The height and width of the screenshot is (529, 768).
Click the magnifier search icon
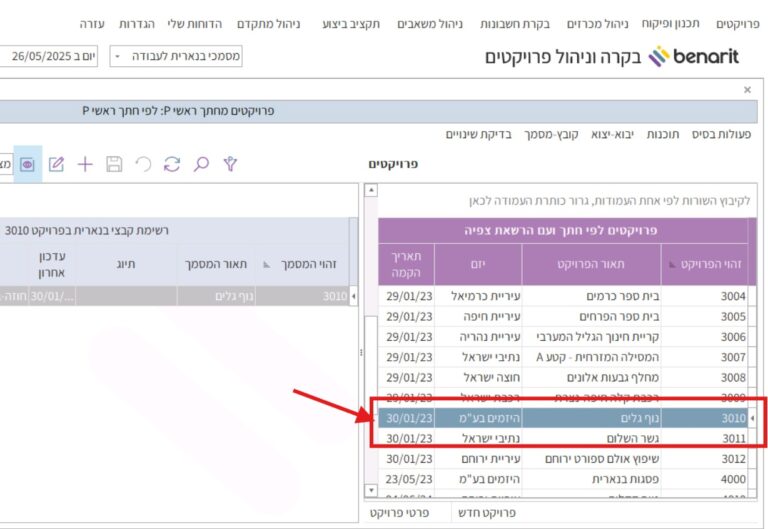pyautogui.click(x=201, y=164)
